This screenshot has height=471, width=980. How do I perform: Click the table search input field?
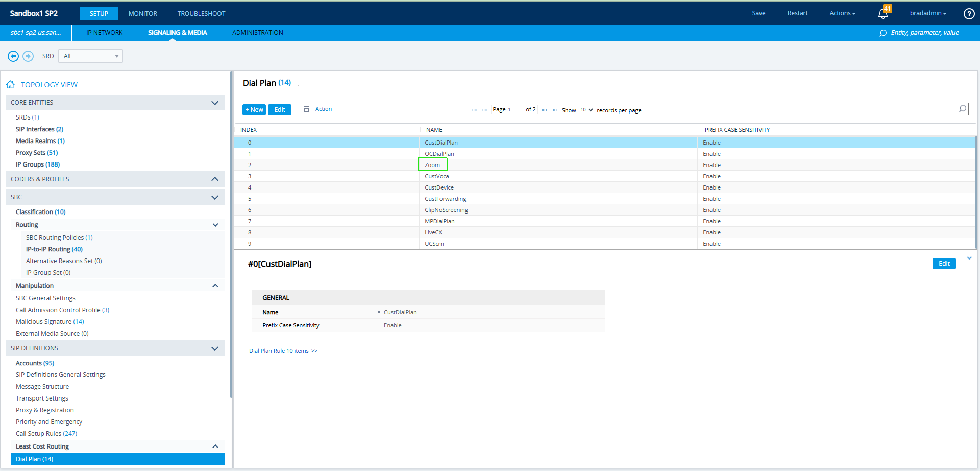(x=894, y=109)
